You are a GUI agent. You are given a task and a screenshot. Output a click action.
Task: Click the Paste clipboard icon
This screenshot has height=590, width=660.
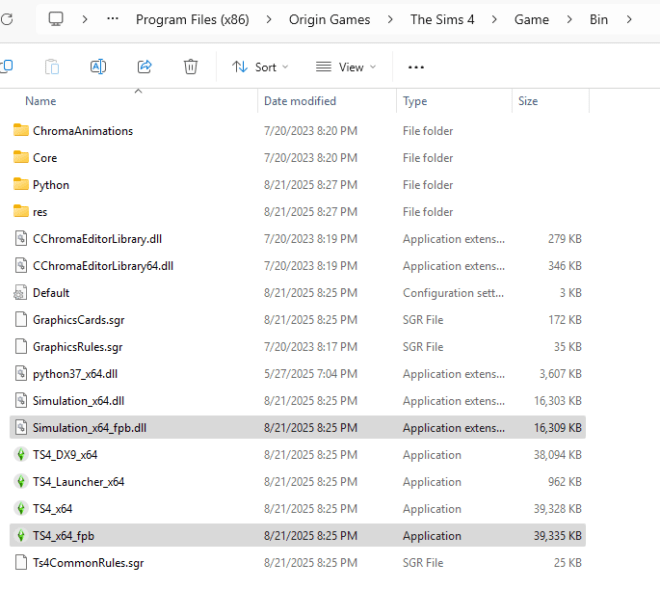pyautogui.click(x=52, y=67)
